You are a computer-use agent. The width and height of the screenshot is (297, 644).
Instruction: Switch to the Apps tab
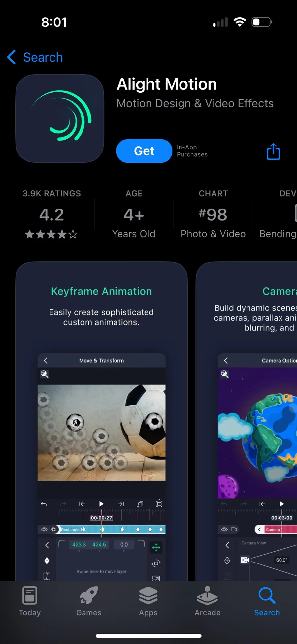tap(148, 601)
